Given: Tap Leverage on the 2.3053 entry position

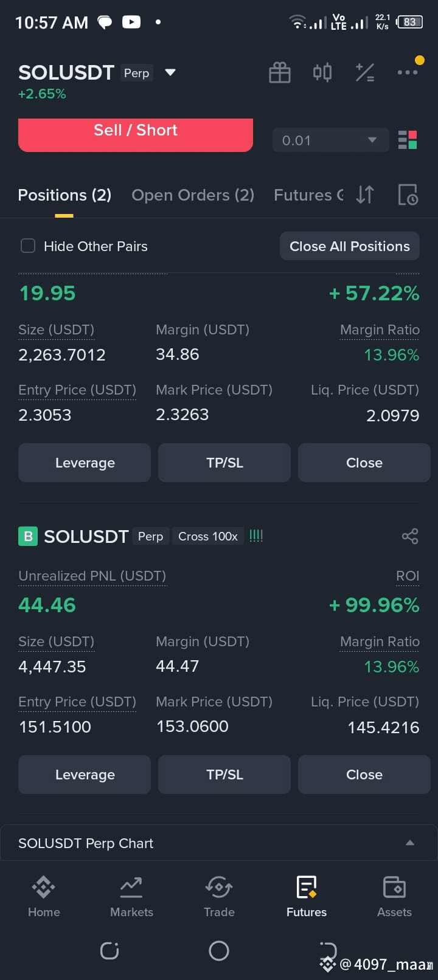Looking at the screenshot, I should click(85, 463).
